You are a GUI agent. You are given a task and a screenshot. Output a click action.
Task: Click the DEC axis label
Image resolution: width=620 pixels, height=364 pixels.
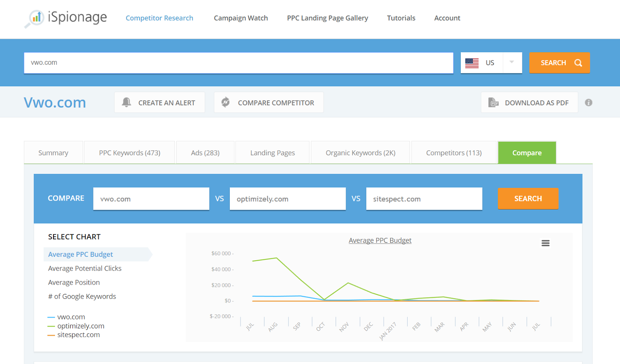coord(368,326)
